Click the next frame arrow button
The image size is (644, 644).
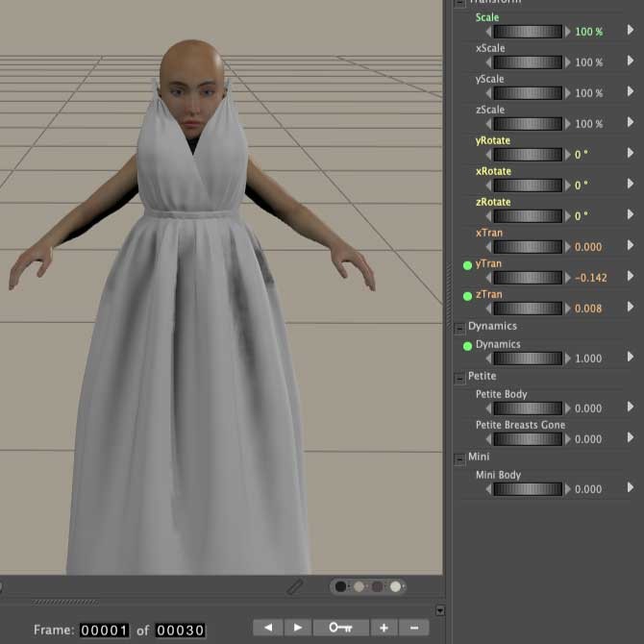click(297, 628)
